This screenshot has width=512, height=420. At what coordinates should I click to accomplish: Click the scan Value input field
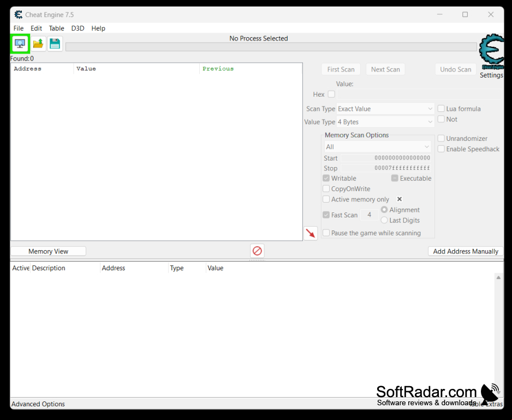point(419,94)
